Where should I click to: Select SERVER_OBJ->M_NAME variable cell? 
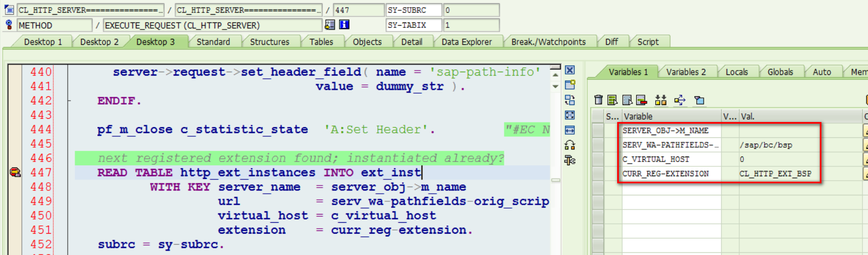[671, 131]
